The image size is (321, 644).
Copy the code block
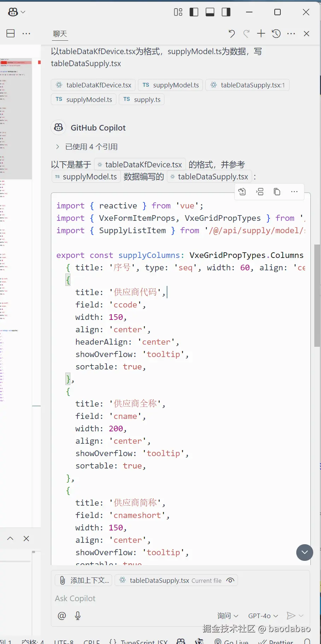coord(277,192)
